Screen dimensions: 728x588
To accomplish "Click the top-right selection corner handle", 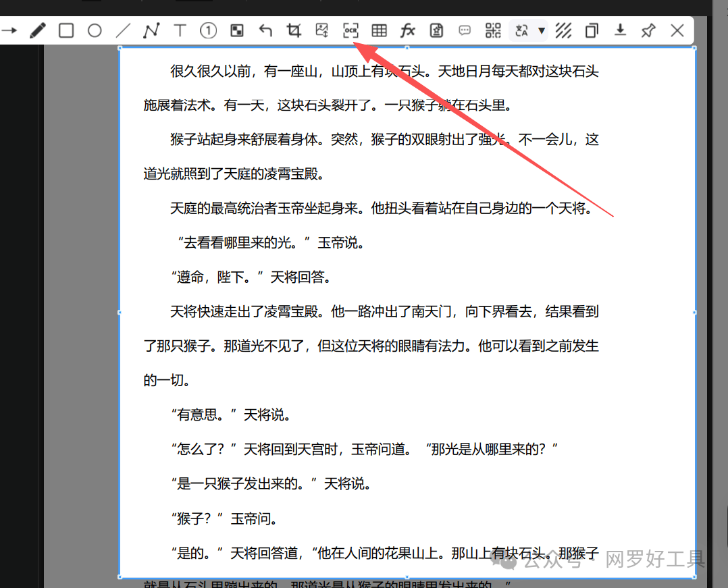I will pyautogui.click(x=694, y=48).
